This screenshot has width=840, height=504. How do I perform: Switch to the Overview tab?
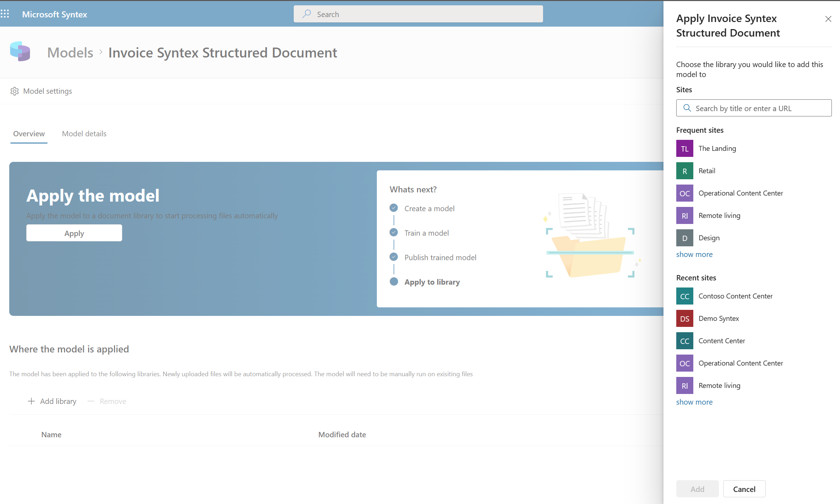tap(29, 133)
